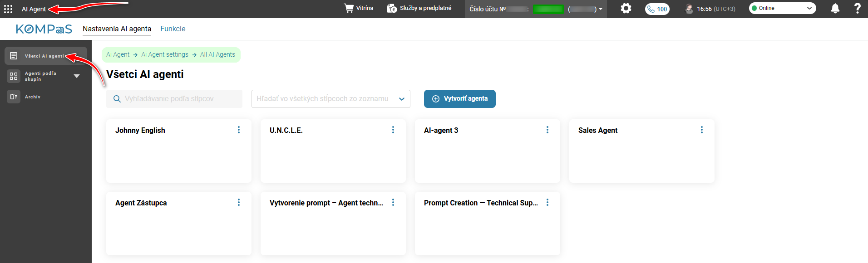Select the Agenti podľa skupín sidebar label
This screenshot has height=263, width=868.
pos(40,76)
